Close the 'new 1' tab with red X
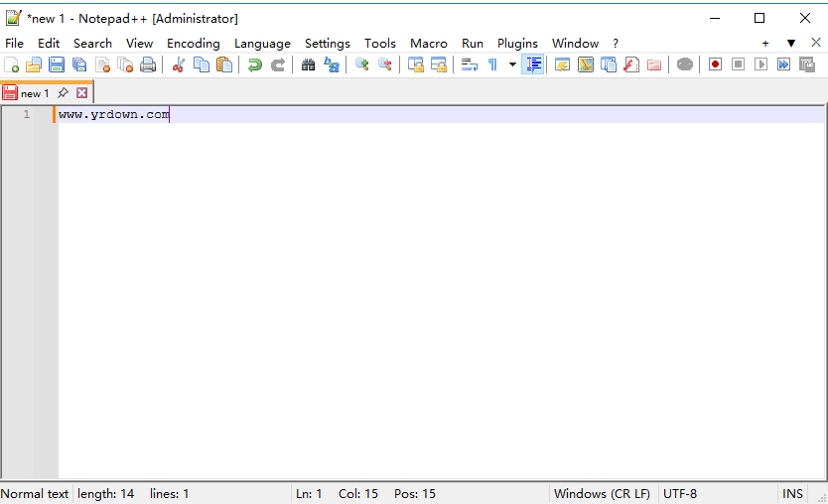The image size is (828, 504). [x=81, y=93]
